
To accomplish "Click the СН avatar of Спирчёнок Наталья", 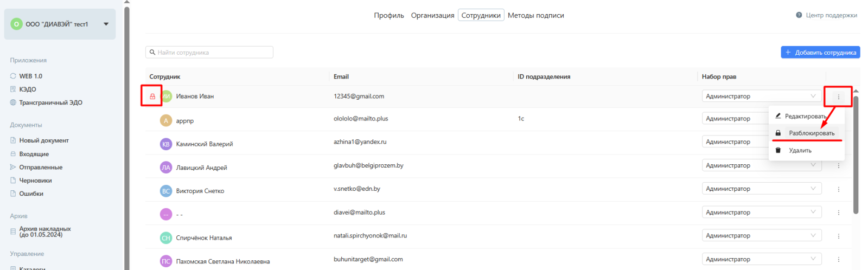I will [166, 238].
